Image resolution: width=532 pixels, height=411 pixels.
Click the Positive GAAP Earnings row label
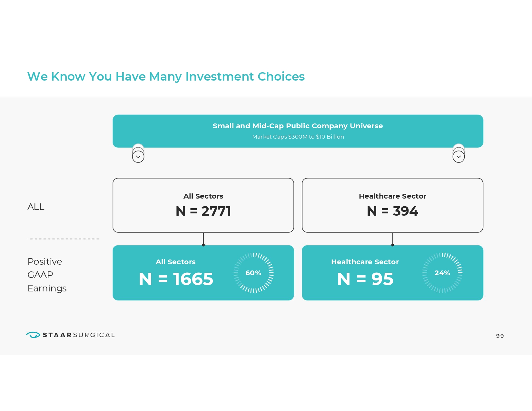[x=47, y=275]
